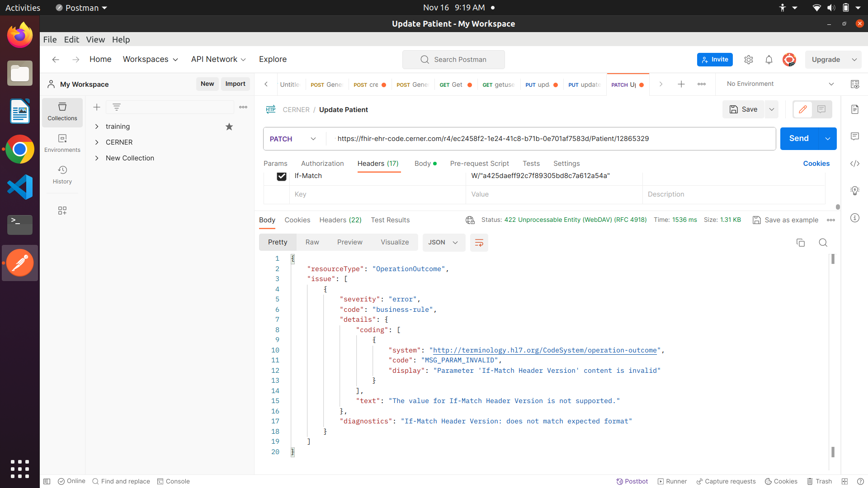Click the terminology.hl7.org link in response
This screenshot has height=488, width=868.
tap(545, 350)
